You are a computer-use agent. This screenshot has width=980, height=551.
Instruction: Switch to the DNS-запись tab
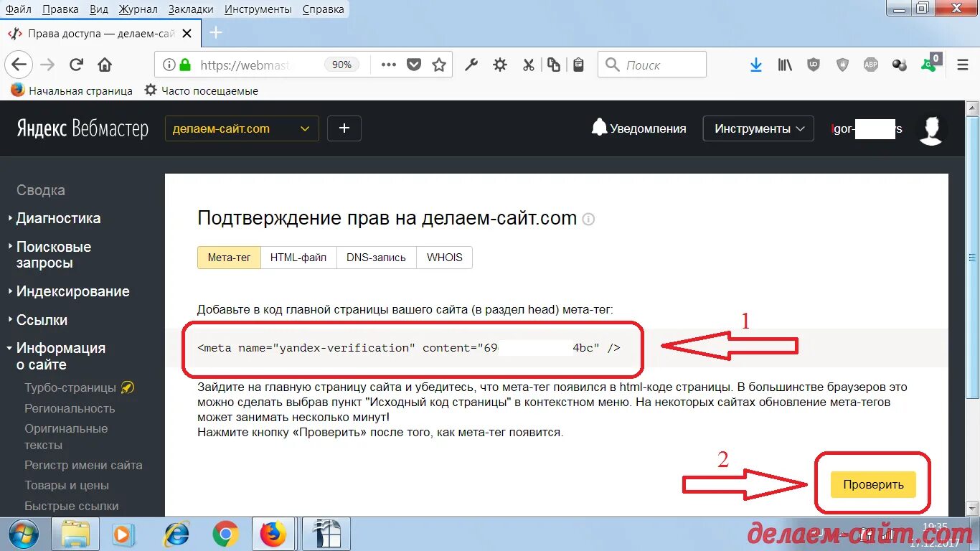coord(377,258)
